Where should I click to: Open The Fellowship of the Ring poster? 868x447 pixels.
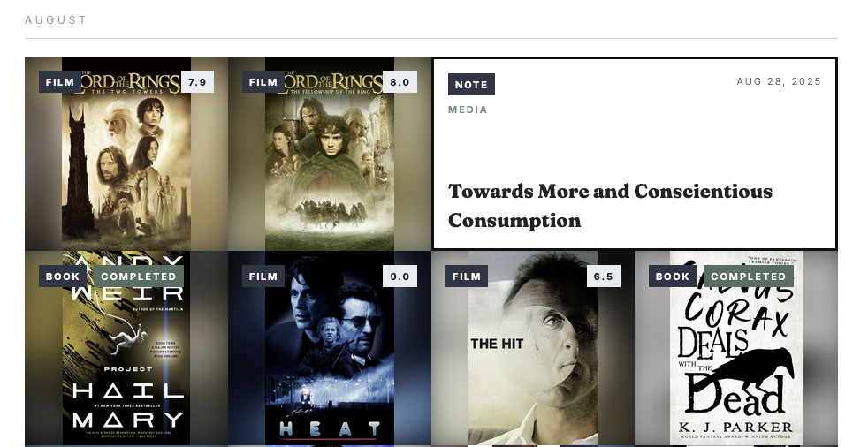click(x=330, y=154)
